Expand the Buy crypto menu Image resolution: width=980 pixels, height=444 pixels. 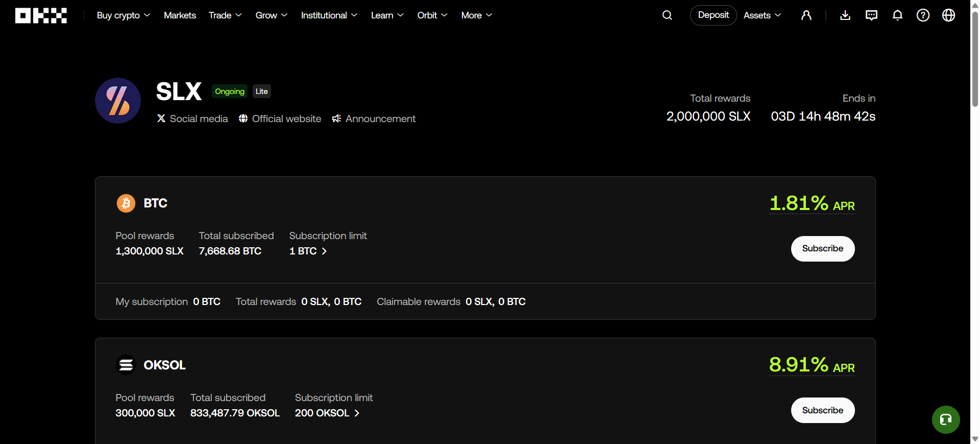124,15
